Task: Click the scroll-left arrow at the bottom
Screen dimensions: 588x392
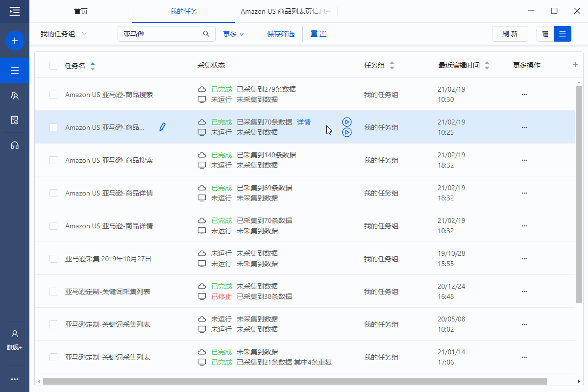Action: pyautogui.click(x=38, y=381)
